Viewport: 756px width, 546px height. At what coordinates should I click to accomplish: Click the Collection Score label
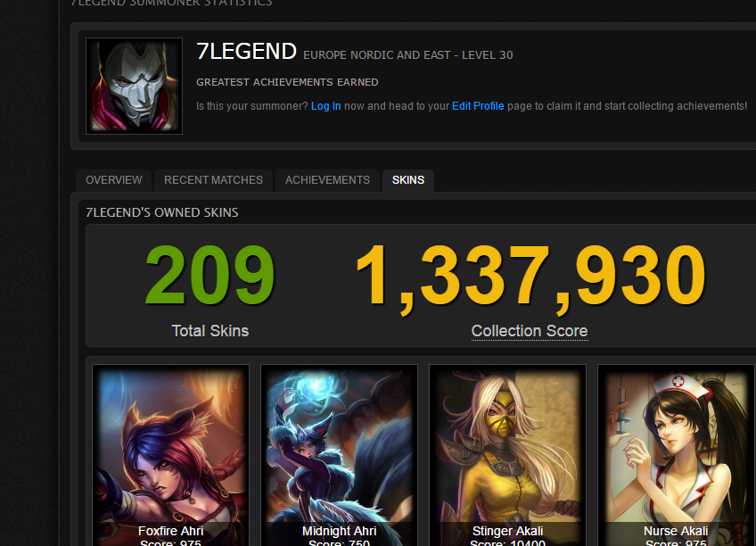[530, 331]
